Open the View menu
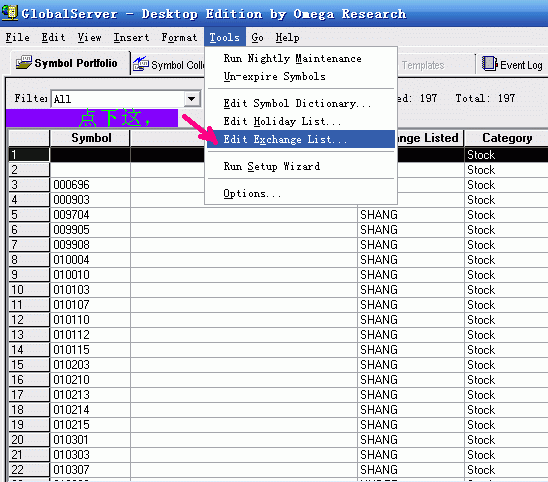This screenshot has width=548, height=482. (x=89, y=37)
